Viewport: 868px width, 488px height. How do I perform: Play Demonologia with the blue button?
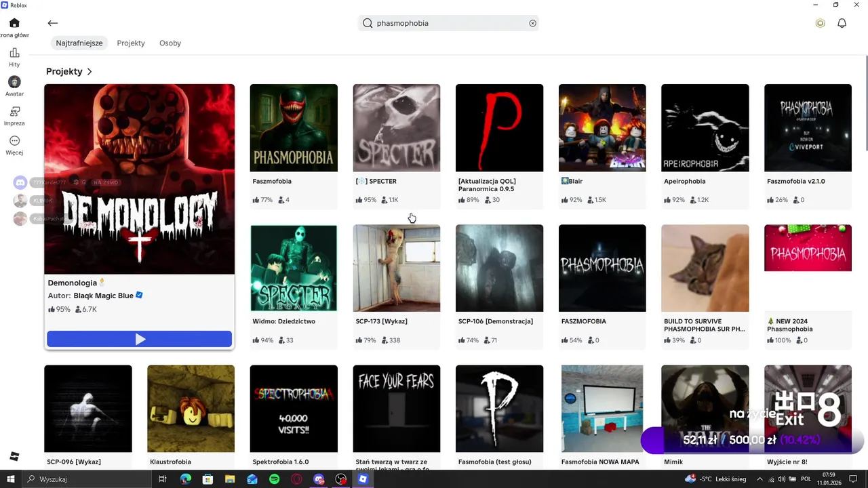pyautogui.click(x=139, y=339)
